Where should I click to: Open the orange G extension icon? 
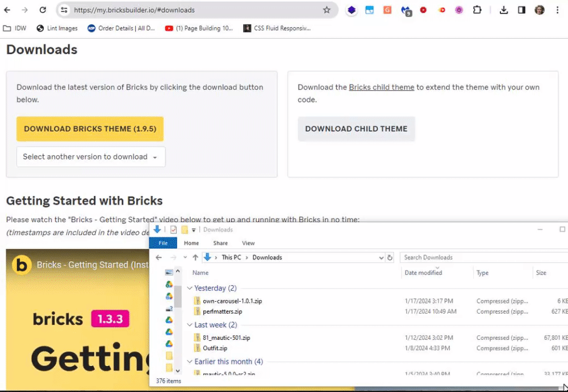[387, 10]
